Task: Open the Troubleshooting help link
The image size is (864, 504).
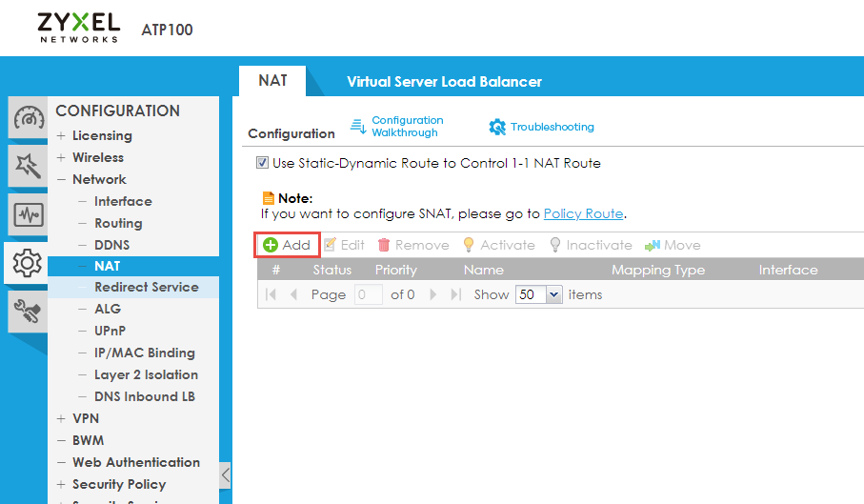Action: click(541, 127)
